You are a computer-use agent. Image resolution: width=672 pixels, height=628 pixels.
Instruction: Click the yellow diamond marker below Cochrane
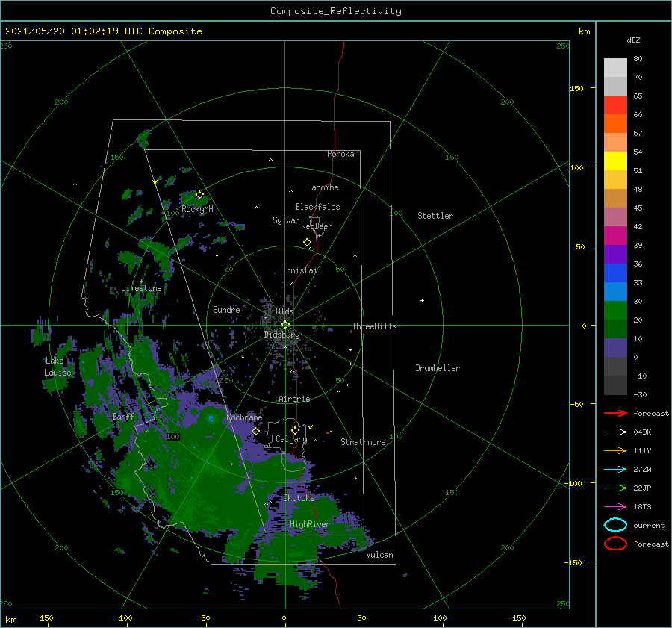(256, 432)
